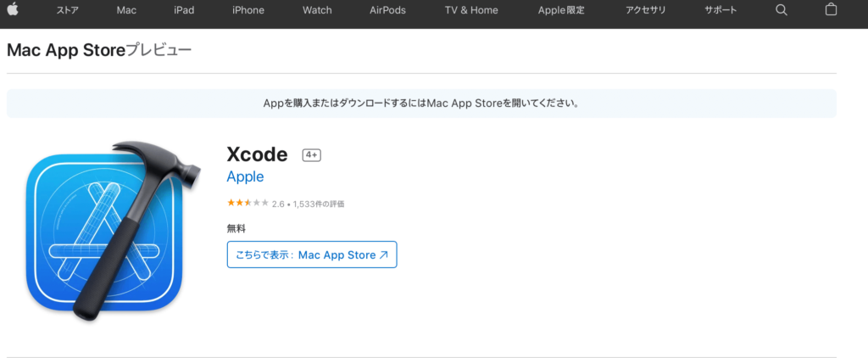Open the Apple限定 navigation item

point(561,10)
